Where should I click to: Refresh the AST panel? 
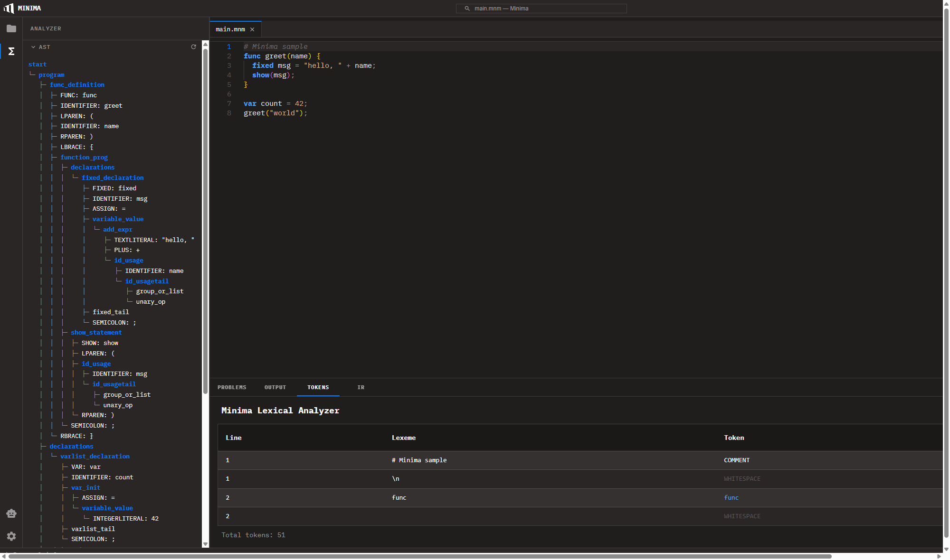tap(193, 47)
